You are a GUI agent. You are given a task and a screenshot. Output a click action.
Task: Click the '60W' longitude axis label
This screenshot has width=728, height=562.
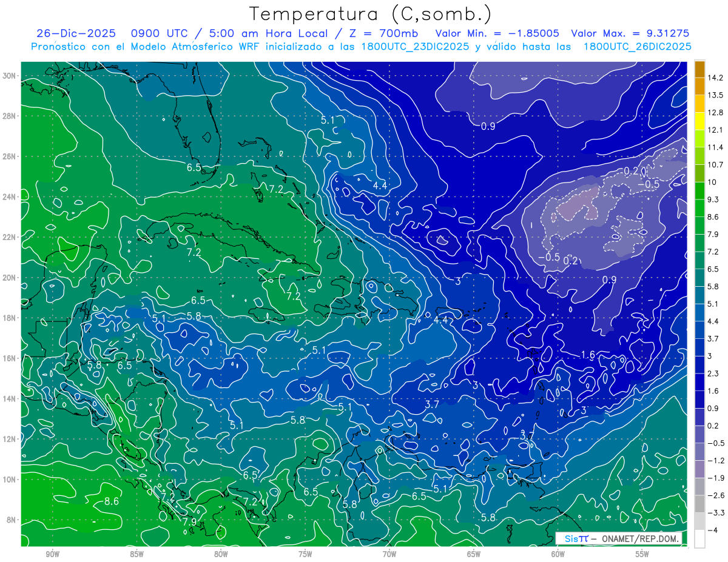pyautogui.click(x=558, y=555)
